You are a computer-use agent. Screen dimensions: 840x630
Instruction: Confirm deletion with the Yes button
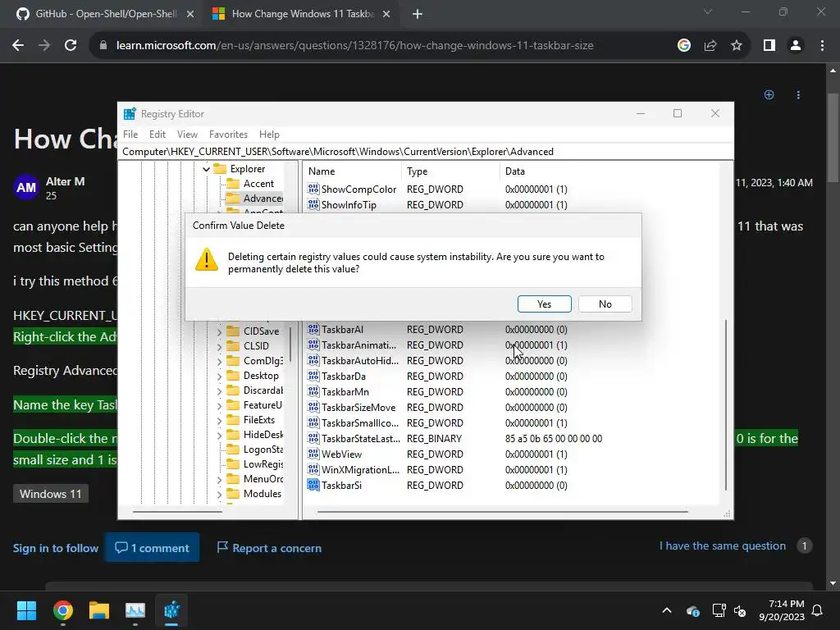point(545,304)
